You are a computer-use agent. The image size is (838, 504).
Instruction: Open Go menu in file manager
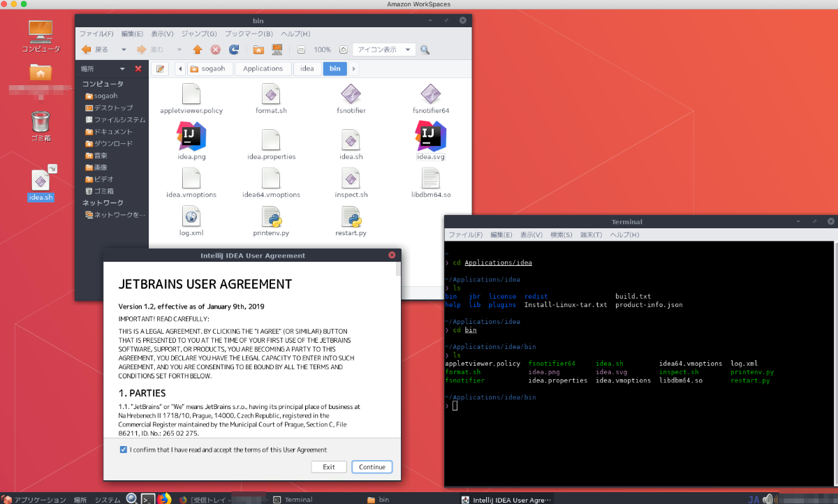click(x=199, y=34)
